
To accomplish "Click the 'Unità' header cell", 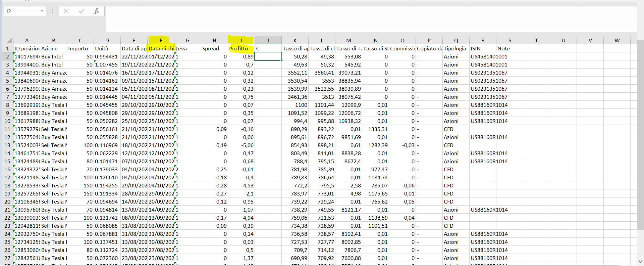I will tap(107, 48).
